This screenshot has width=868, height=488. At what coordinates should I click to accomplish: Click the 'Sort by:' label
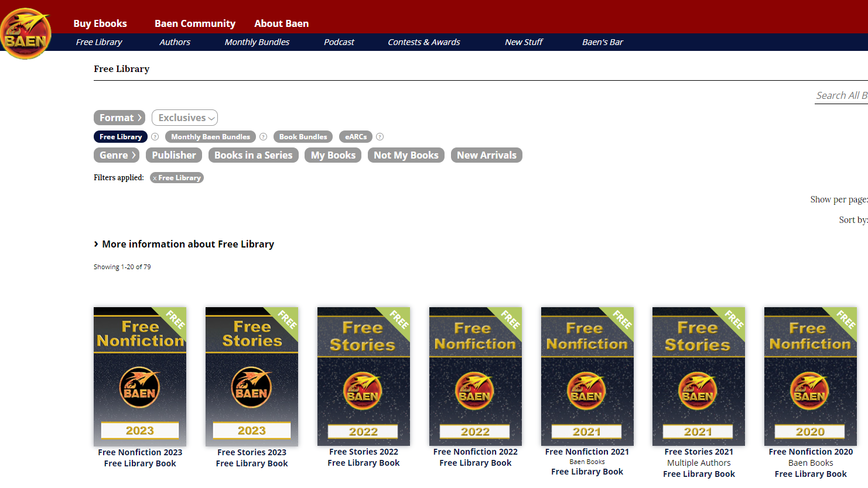click(x=853, y=220)
